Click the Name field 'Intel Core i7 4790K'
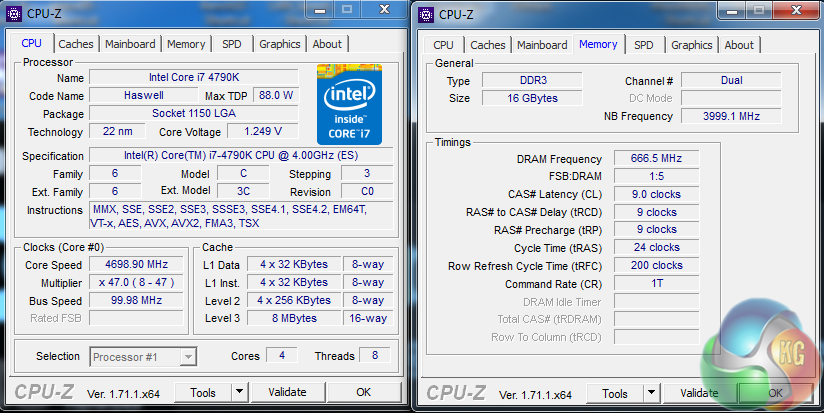This screenshot has height=413, width=824. 194,77
